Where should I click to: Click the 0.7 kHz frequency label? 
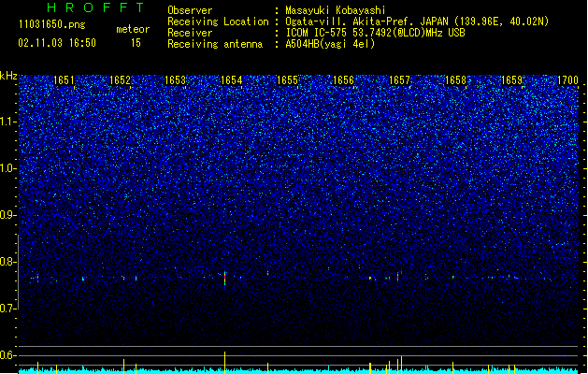coord(8,309)
